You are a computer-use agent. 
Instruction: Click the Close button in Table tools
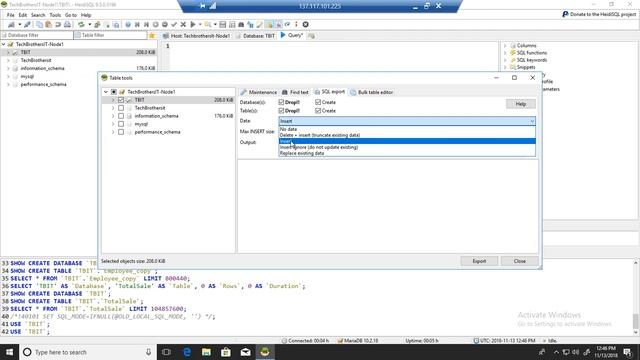[x=520, y=261]
